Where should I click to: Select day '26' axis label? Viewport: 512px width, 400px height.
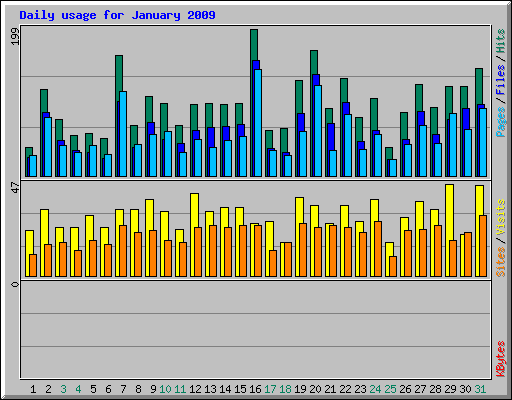click(405, 389)
